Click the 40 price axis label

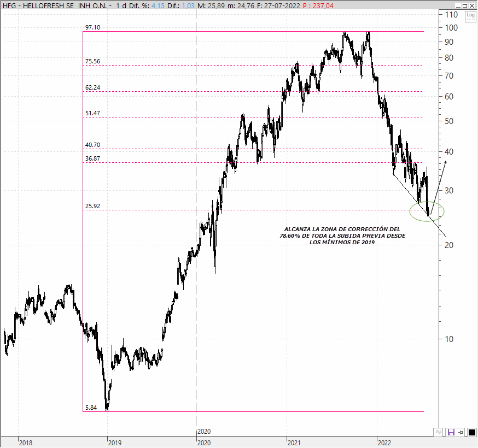click(449, 151)
